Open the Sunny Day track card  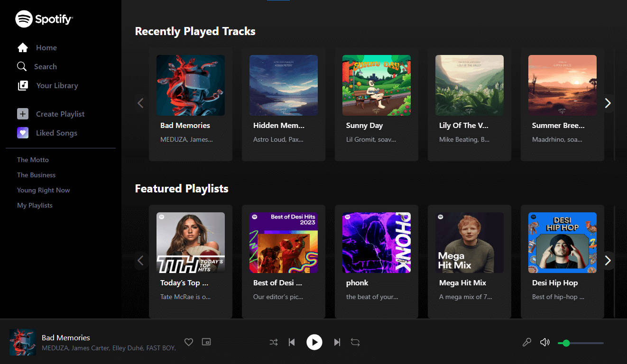pos(377,104)
